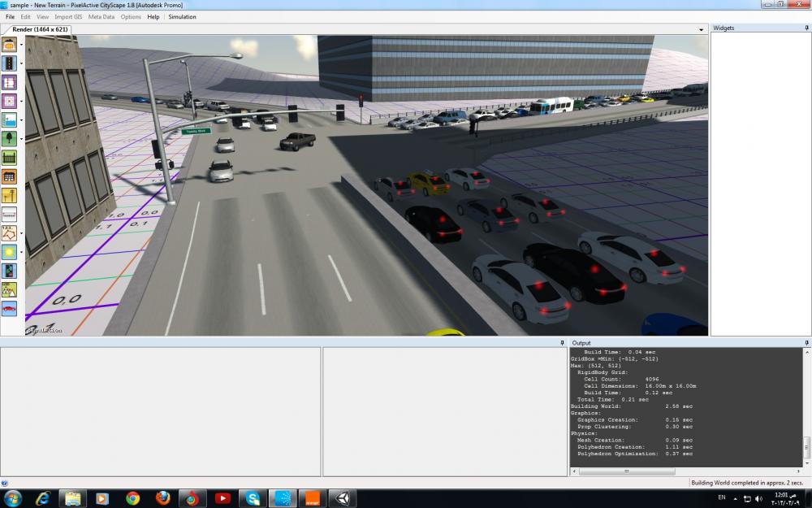This screenshot has width=812, height=508.
Task: Expand the dotted region tool dropdown arrow
Action: 21,101
